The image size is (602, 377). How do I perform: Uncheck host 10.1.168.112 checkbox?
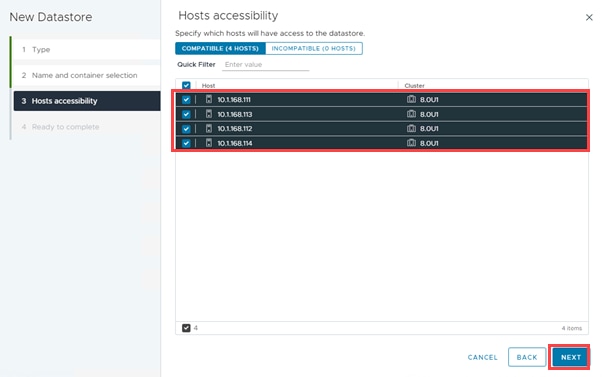(x=186, y=129)
